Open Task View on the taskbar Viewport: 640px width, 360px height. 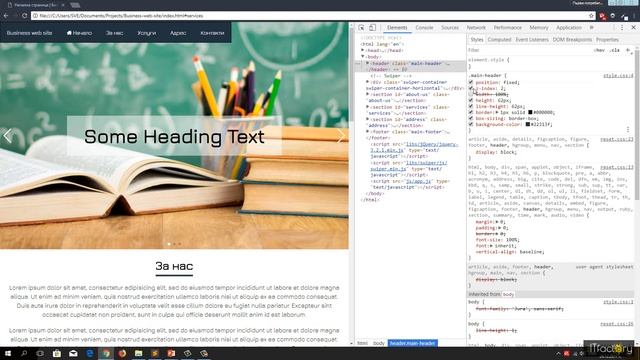pos(40,353)
